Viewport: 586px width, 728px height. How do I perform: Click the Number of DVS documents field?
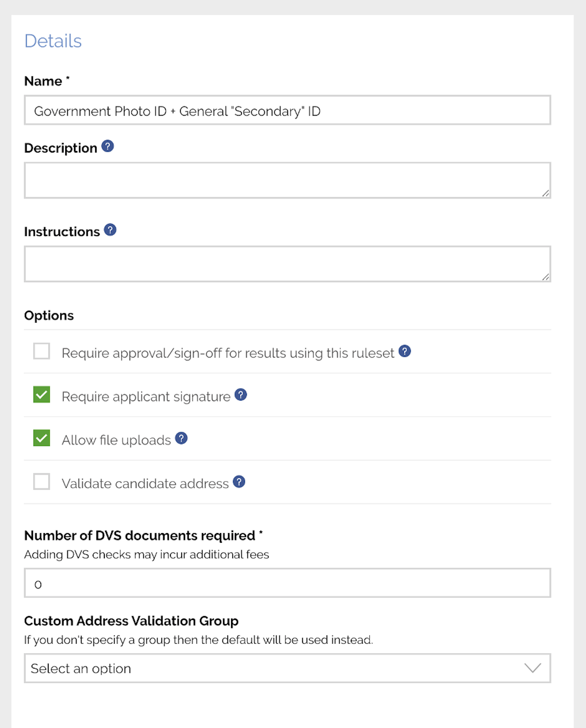(288, 583)
